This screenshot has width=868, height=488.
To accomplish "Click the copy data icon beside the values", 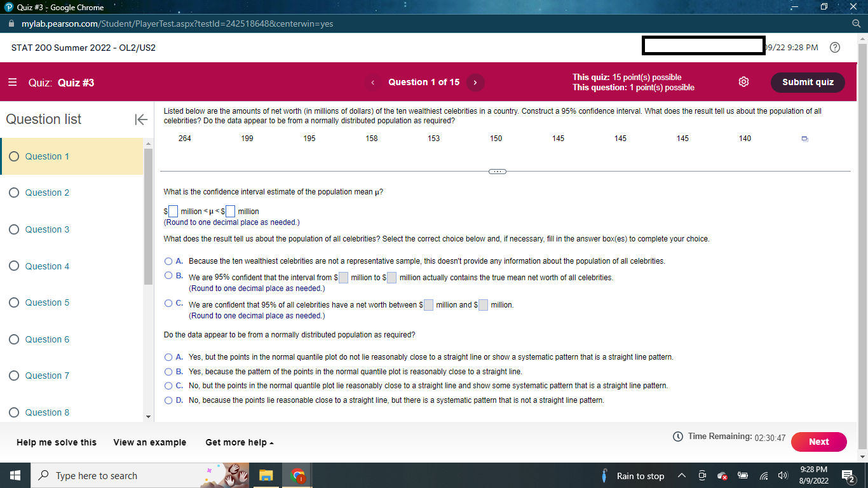I will click(x=804, y=138).
